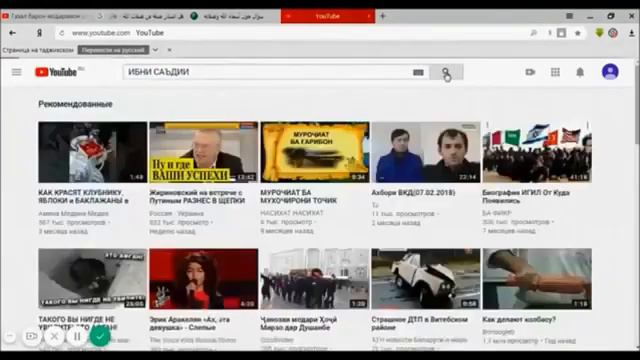This screenshot has width=640, height=360.
Task: Click the address bar magnifier icon
Action: coord(533,33)
